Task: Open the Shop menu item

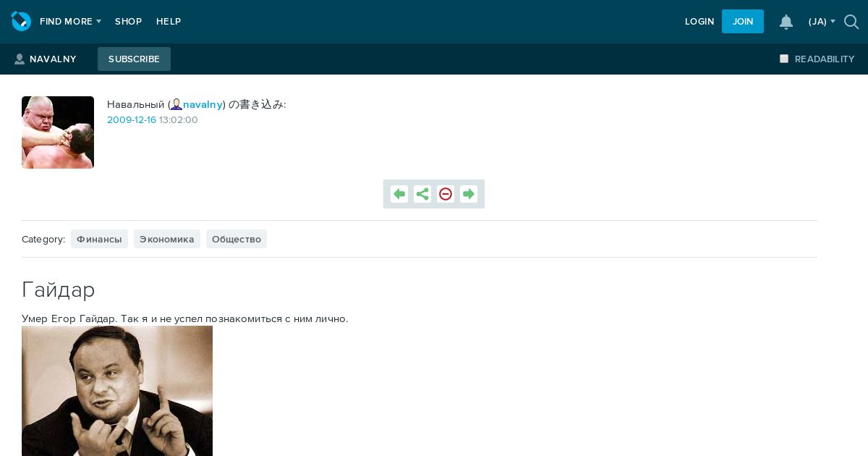Action: click(x=128, y=22)
